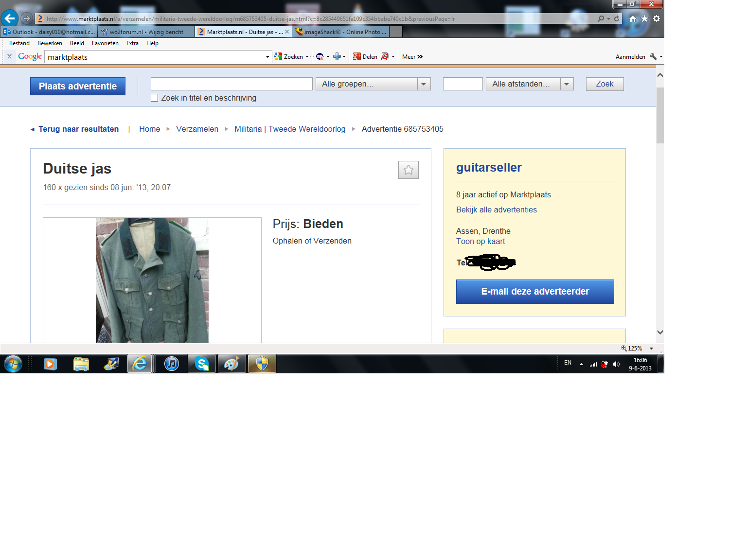Click the Duitse jas photo thumbnail

pyautogui.click(x=152, y=280)
